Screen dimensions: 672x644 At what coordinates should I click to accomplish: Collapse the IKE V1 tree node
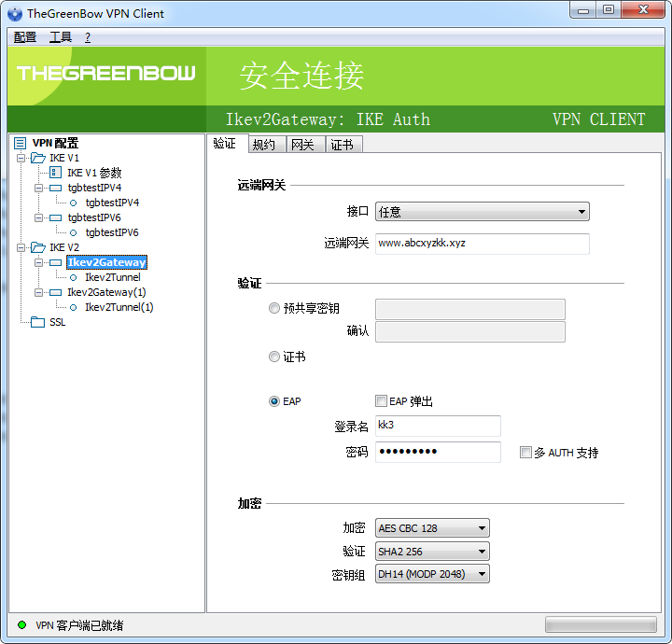(21, 158)
